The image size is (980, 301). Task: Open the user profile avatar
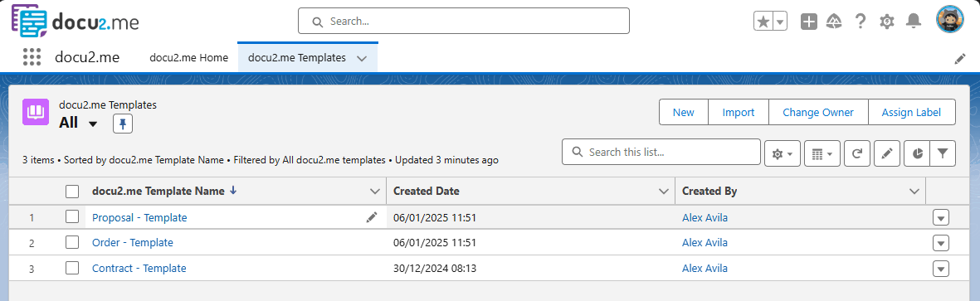(950, 19)
